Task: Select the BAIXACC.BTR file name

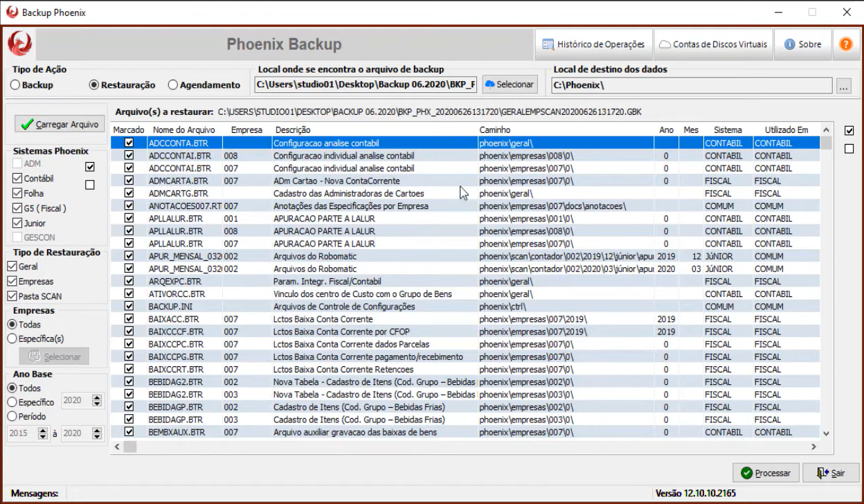Action: pyautogui.click(x=175, y=319)
